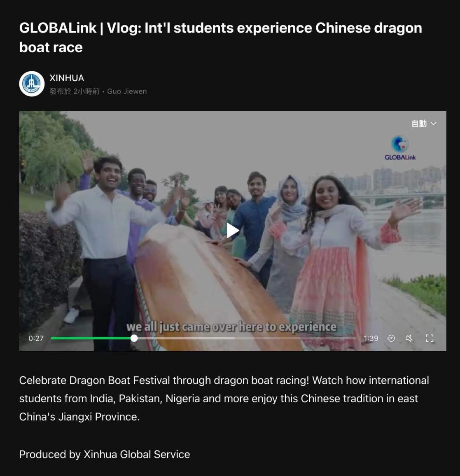460x476 pixels.
Task: Click the Dragon Boat Festival description paragraph
Action: (x=224, y=398)
